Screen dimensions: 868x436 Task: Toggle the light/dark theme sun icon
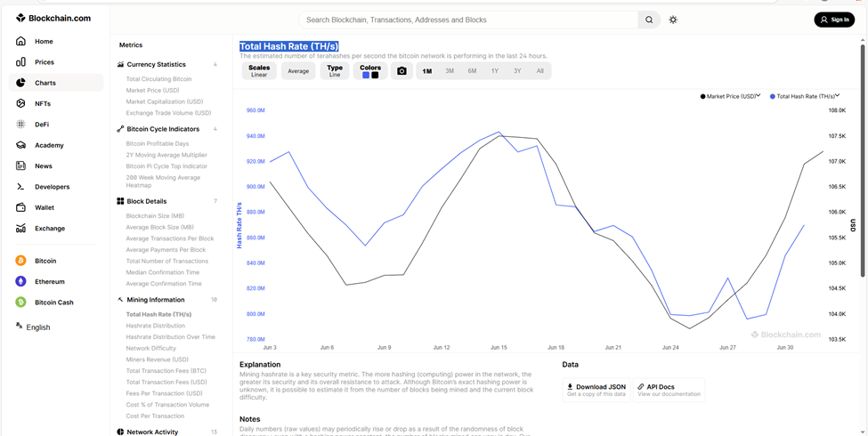click(673, 20)
